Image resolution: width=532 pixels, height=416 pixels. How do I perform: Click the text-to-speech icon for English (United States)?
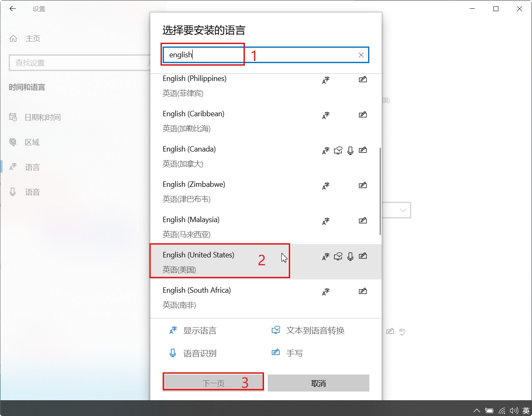338,256
